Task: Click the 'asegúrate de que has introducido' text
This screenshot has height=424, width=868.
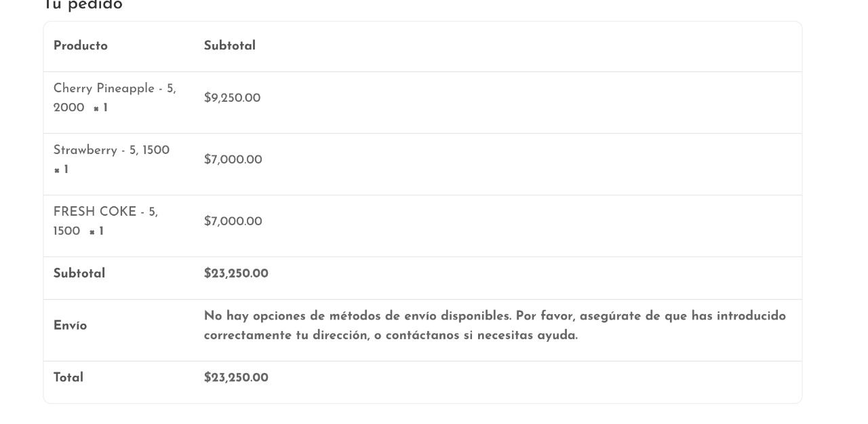Action: tap(683, 316)
